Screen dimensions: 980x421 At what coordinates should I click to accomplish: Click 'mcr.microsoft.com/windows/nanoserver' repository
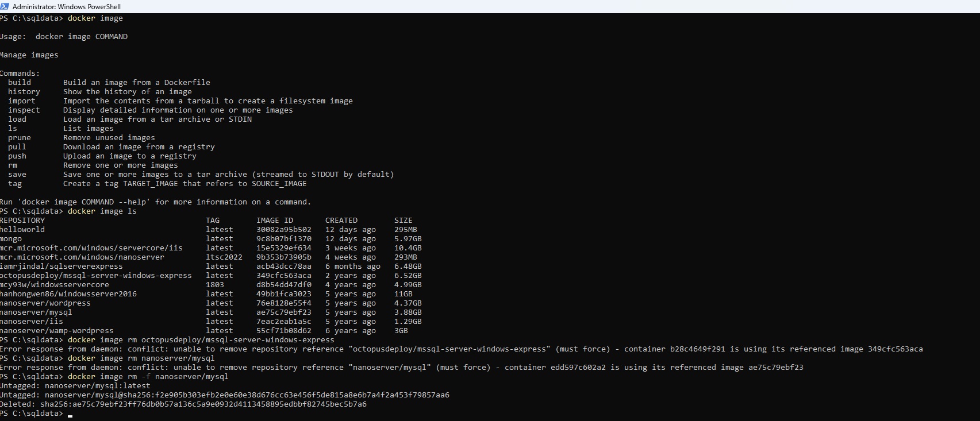click(x=82, y=257)
